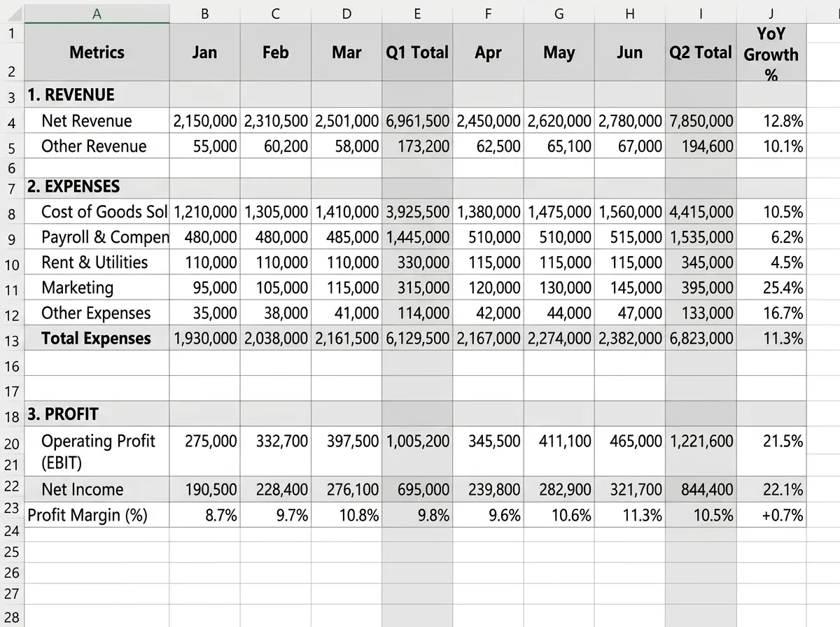Screen dimensions: 840x627
Task: Select the '3. PROFIT' section cell
Action: point(97,414)
